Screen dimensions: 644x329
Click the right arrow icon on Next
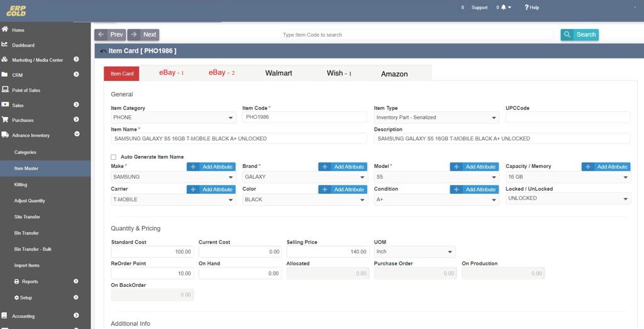[134, 35]
